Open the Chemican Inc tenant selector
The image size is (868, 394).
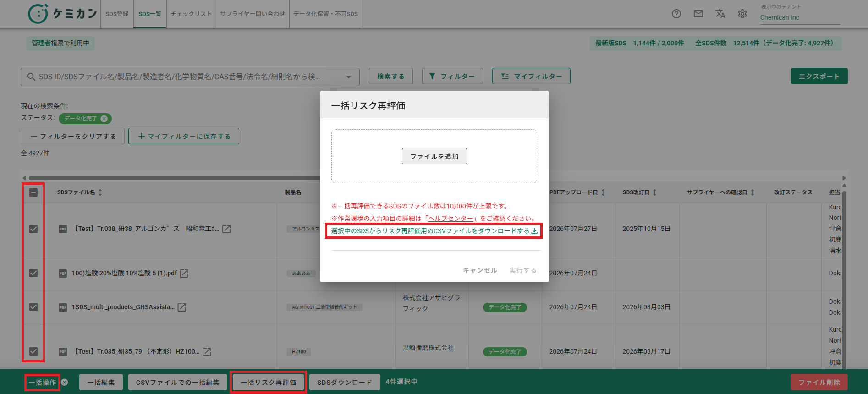click(800, 17)
